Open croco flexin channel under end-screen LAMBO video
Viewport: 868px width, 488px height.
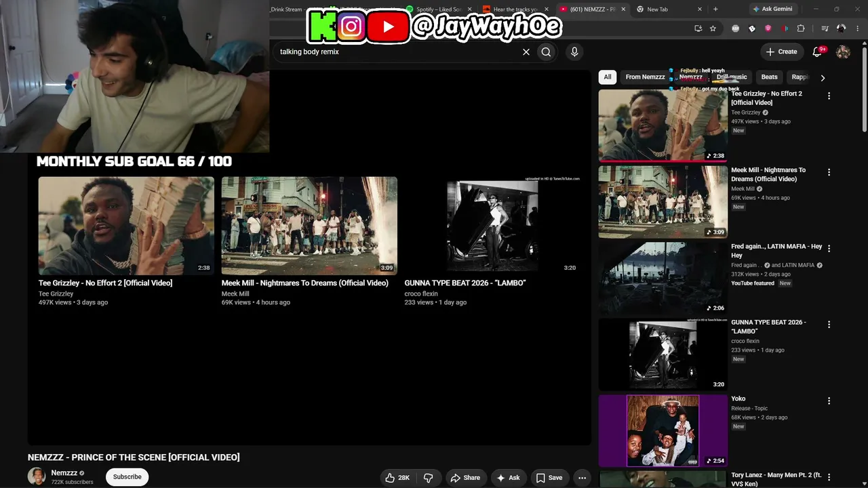coord(421,294)
